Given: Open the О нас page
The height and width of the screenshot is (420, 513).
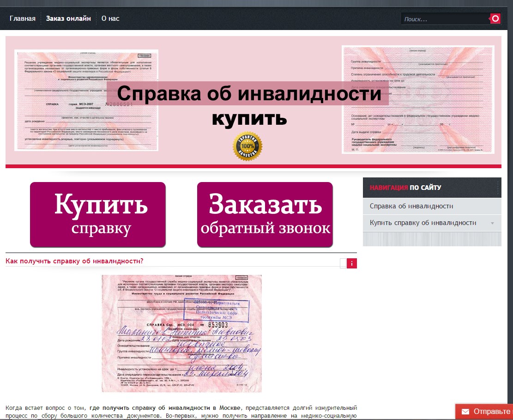Looking at the screenshot, I should point(110,18).
